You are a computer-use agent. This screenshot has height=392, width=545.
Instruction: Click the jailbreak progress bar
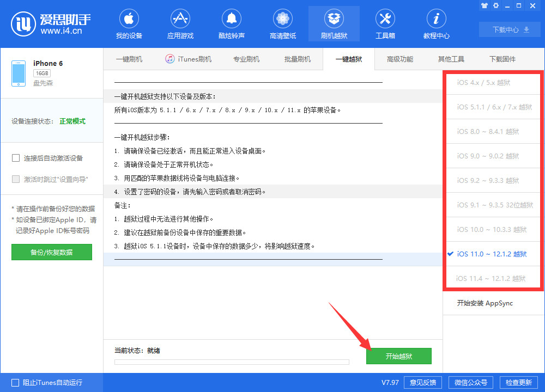[x=232, y=362]
